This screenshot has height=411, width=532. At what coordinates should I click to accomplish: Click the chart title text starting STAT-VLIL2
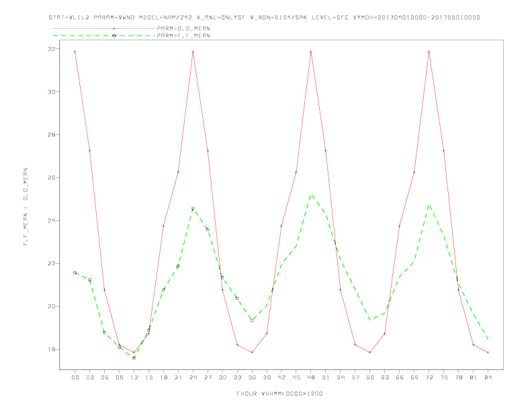pos(264,17)
